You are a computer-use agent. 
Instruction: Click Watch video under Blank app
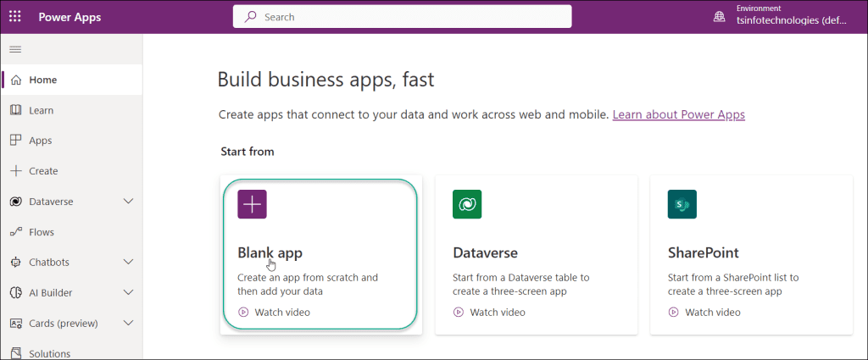click(x=282, y=313)
